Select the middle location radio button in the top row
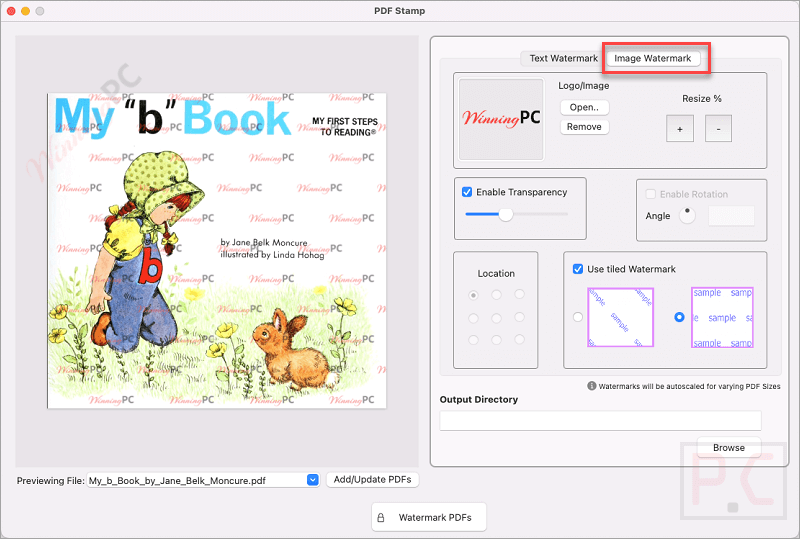The height and width of the screenshot is (539, 800). (x=496, y=295)
